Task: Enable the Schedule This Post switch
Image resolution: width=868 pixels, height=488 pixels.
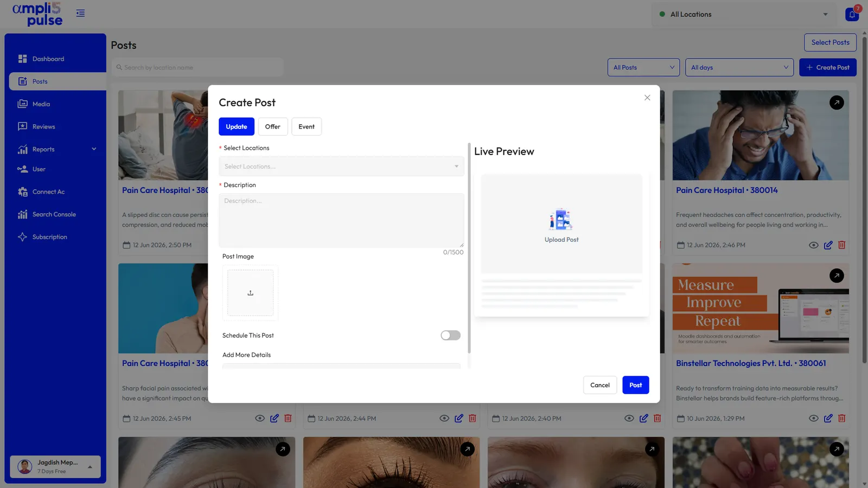Action: [x=450, y=336]
